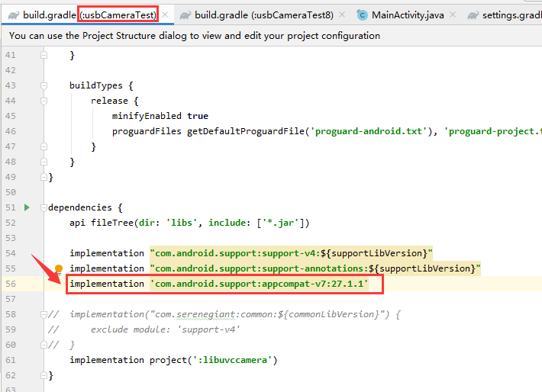Run dependencies block with green gutter arrow

(x=27, y=207)
